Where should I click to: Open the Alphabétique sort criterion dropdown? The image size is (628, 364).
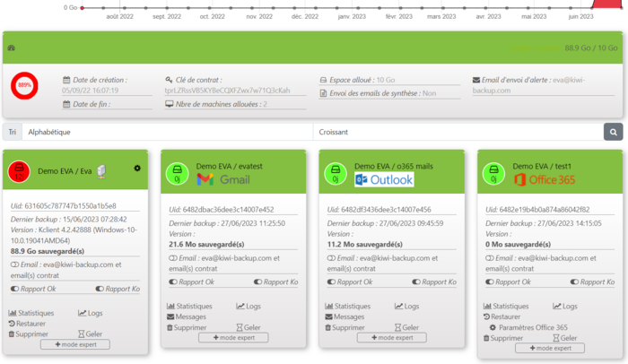(x=166, y=132)
